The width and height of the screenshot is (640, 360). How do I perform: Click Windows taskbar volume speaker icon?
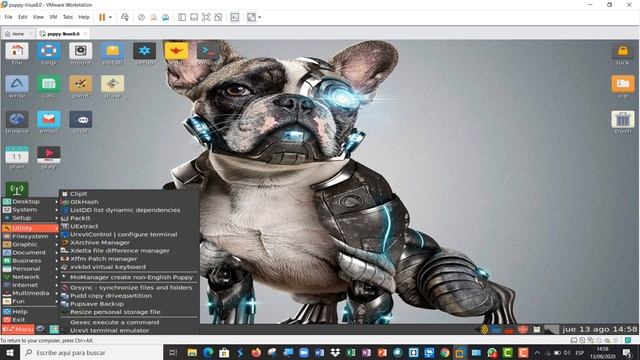[x=567, y=352]
